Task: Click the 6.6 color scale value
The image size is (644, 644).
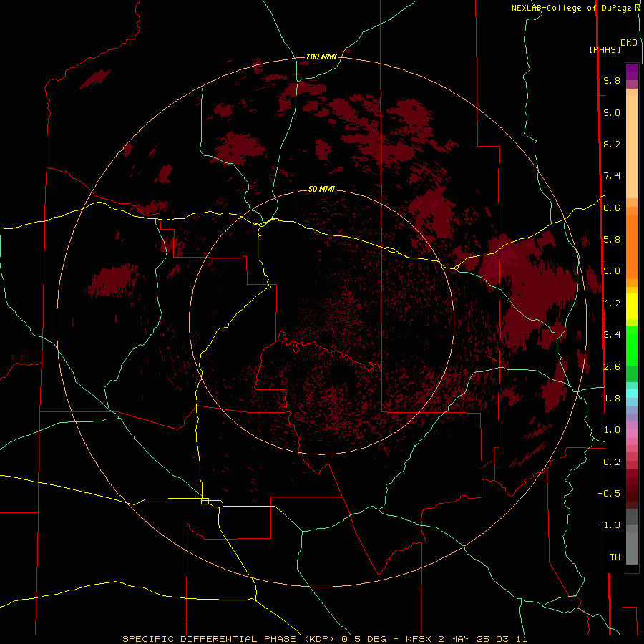Action: pos(612,208)
